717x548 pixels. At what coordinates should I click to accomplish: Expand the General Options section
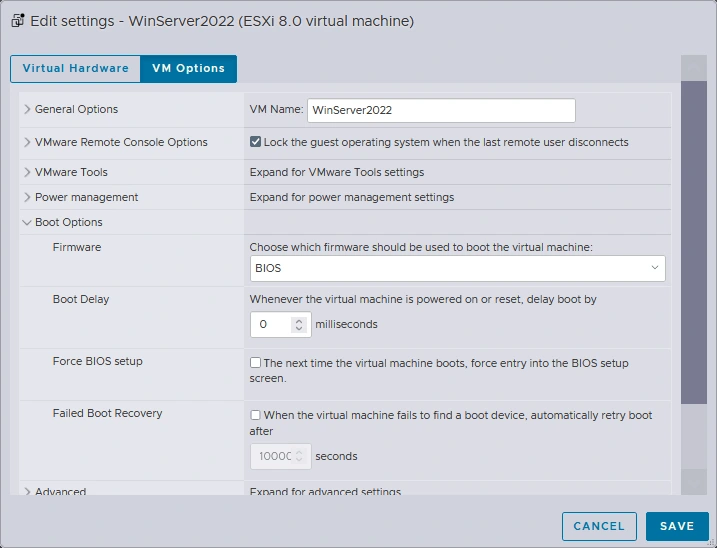pyautogui.click(x=76, y=109)
